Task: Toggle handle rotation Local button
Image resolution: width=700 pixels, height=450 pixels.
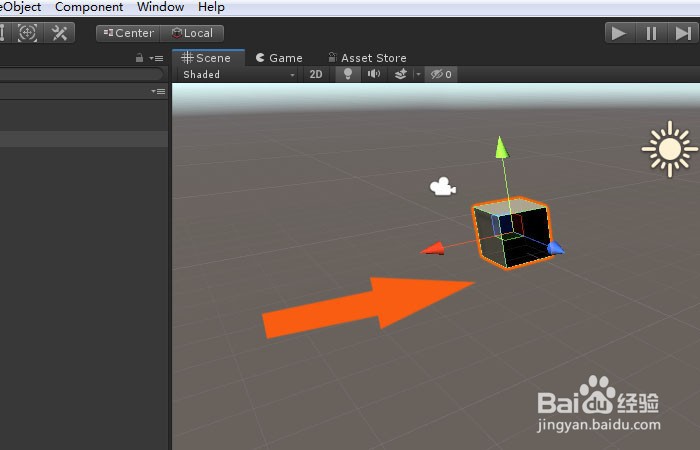Action: [192, 33]
